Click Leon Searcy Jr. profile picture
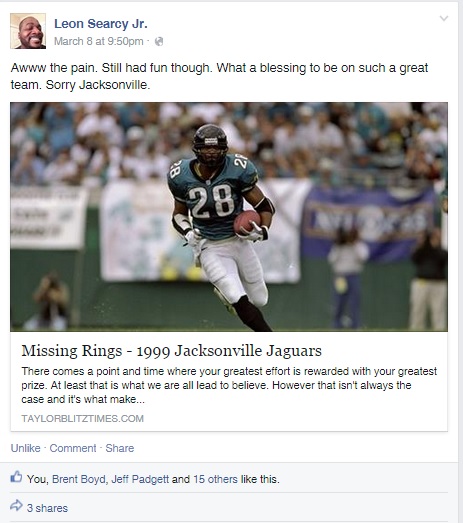463x523 pixels. [28, 31]
